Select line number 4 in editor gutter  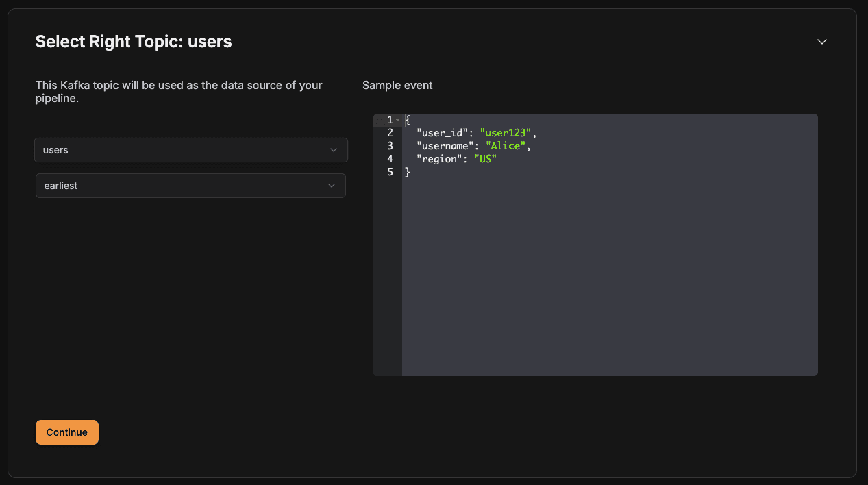pyautogui.click(x=390, y=159)
